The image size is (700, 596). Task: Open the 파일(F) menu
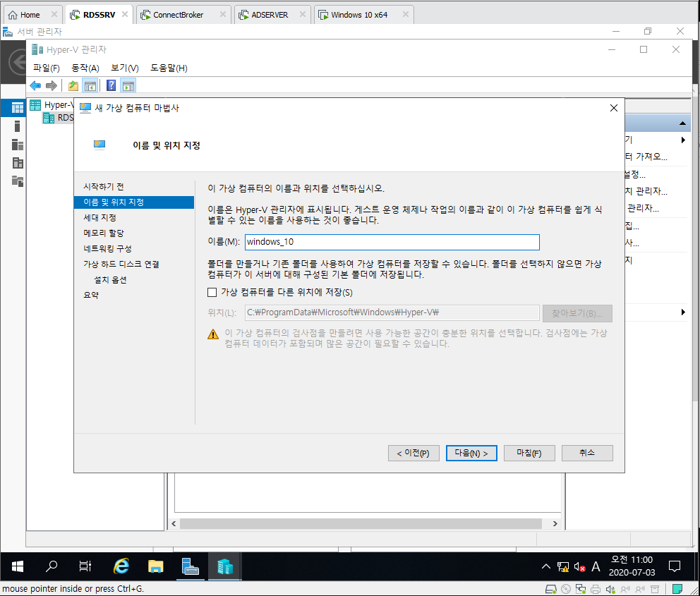[x=47, y=68]
